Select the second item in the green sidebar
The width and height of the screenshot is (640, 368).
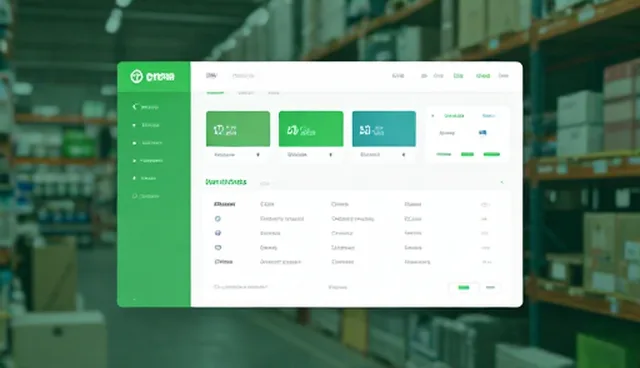point(146,125)
